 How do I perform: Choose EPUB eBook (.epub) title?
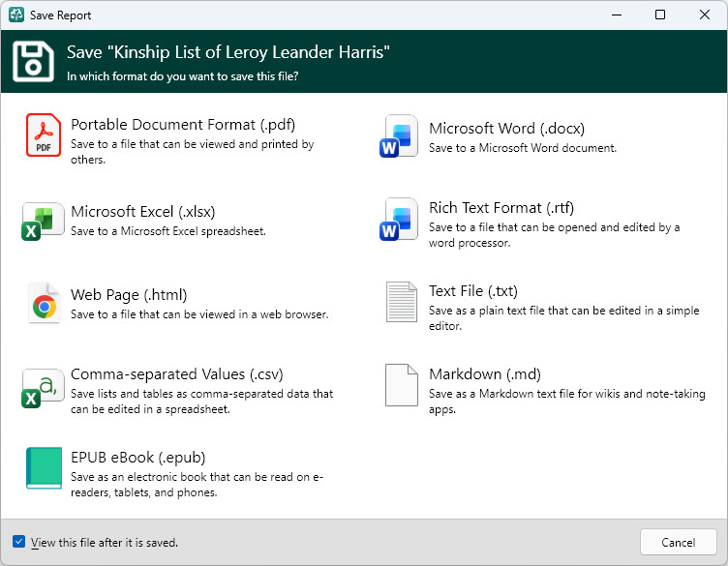tap(137, 457)
